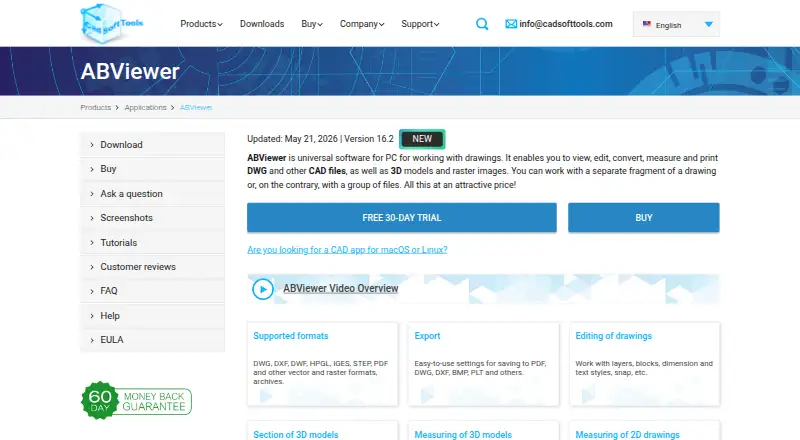The height and width of the screenshot is (440, 800).
Task: Open the Export card
Action: [x=483, y=364]
